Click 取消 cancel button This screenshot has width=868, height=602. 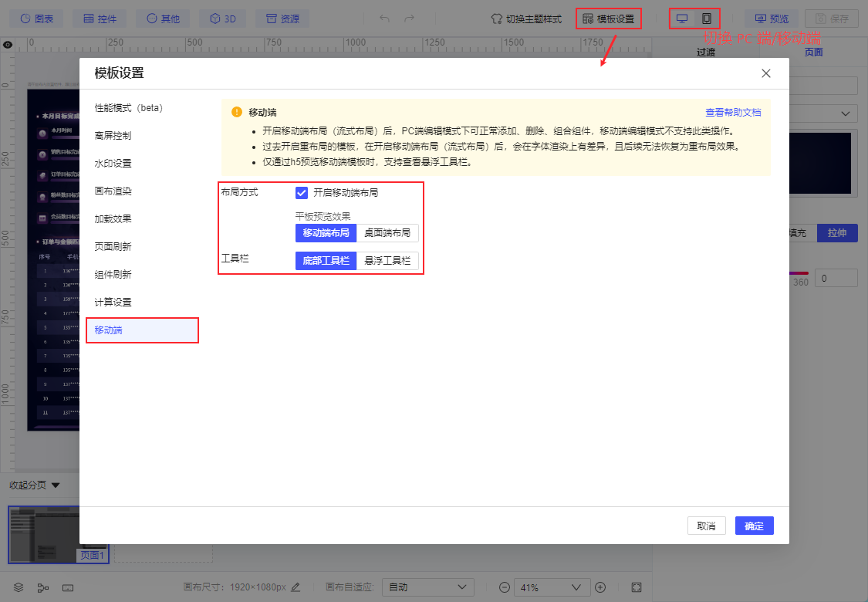click(x=706, y=526)
